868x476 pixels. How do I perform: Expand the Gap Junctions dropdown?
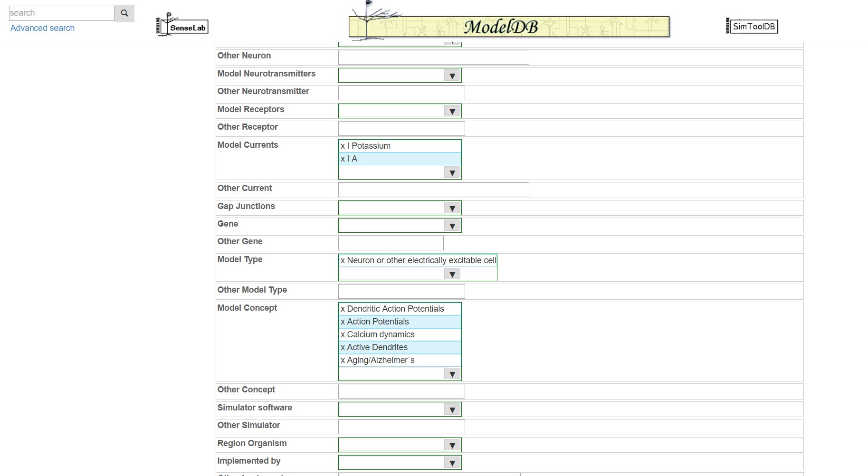(x=452, y=208)
